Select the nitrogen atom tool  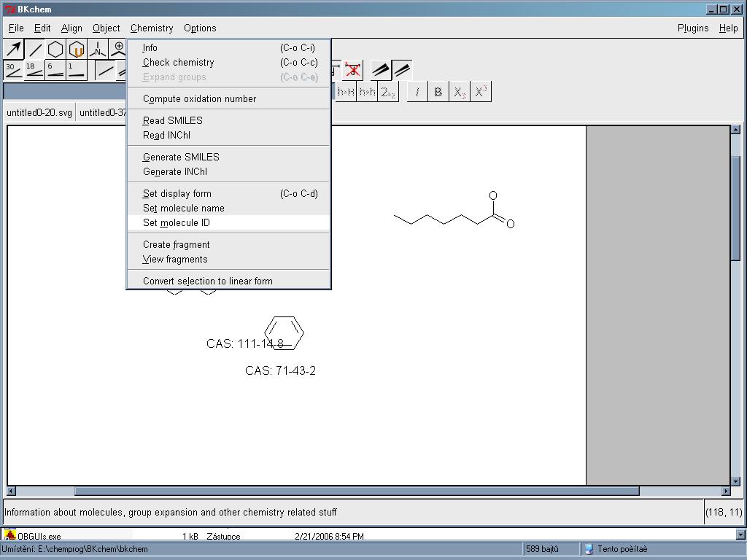coord(97,49)
